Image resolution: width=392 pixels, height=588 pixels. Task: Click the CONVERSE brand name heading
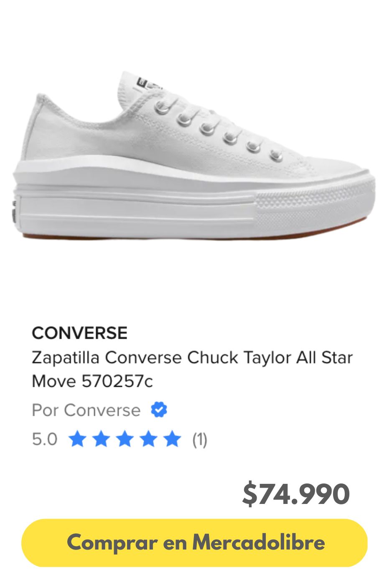point(79,333)
